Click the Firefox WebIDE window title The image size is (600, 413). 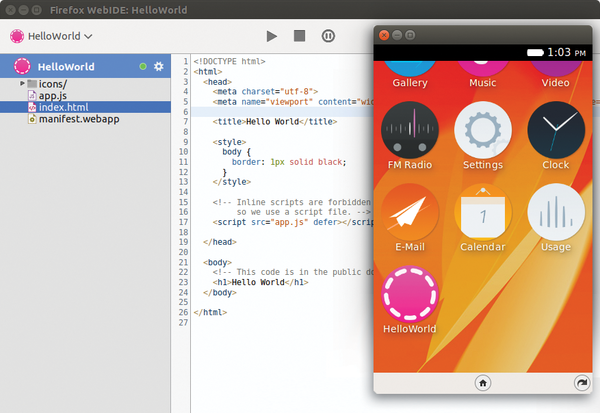[x=119, y=10]
